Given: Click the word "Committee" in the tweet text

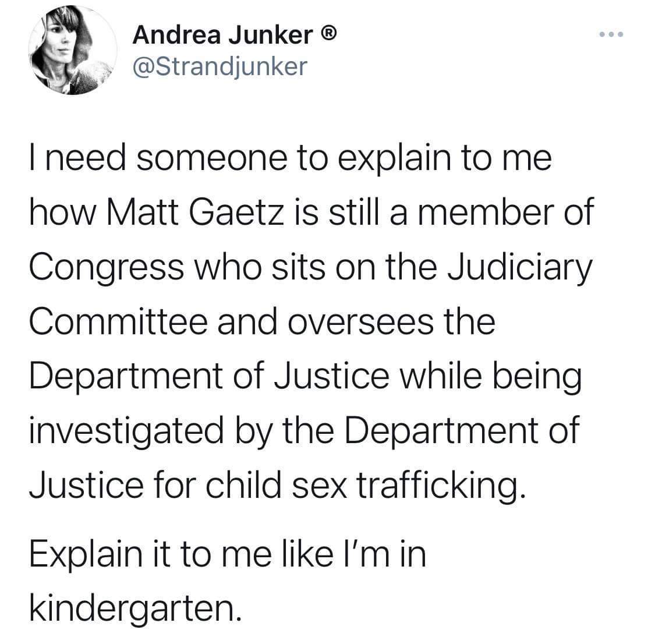Looking at the screenshot, I should 119,321.
